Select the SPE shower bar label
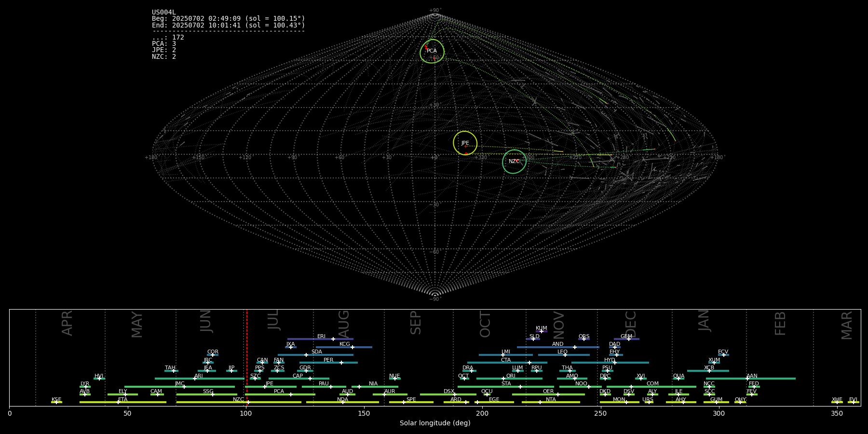Image resolution: width=868 pixels, height=434 pixels. click(x=411, y=400)
